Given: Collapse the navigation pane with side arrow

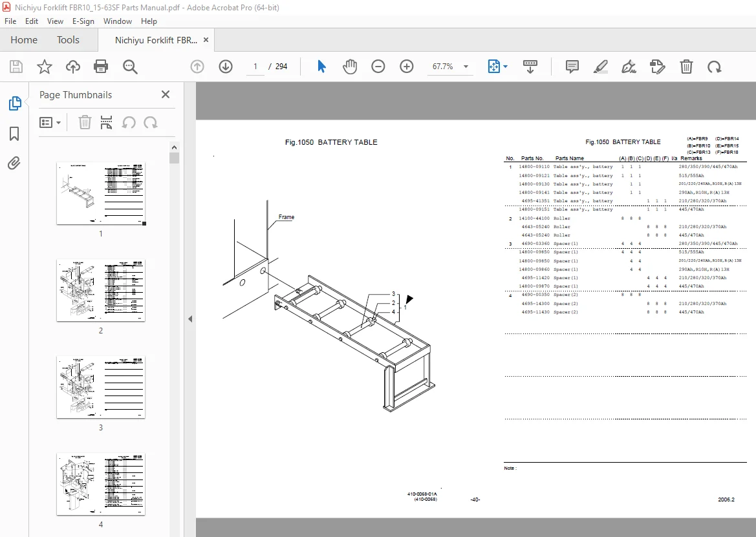Looking at the screenshot, I should point(190,319).
